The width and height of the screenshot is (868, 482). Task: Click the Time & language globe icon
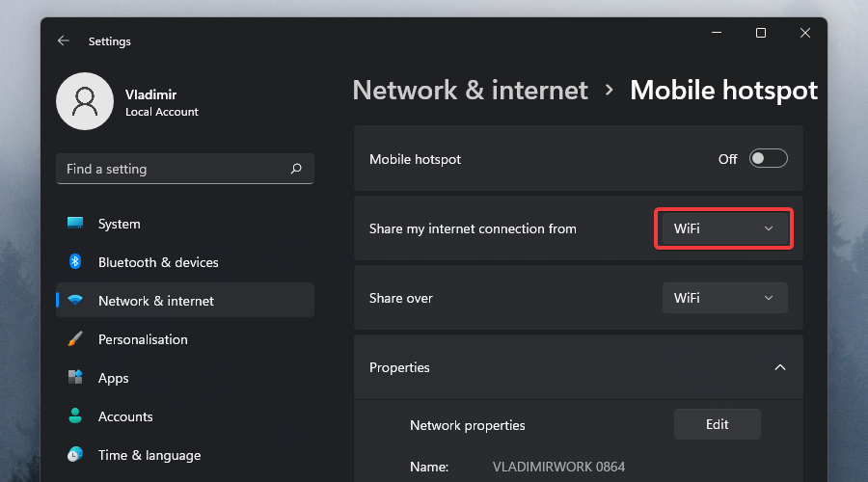click(x=75, y=455)
